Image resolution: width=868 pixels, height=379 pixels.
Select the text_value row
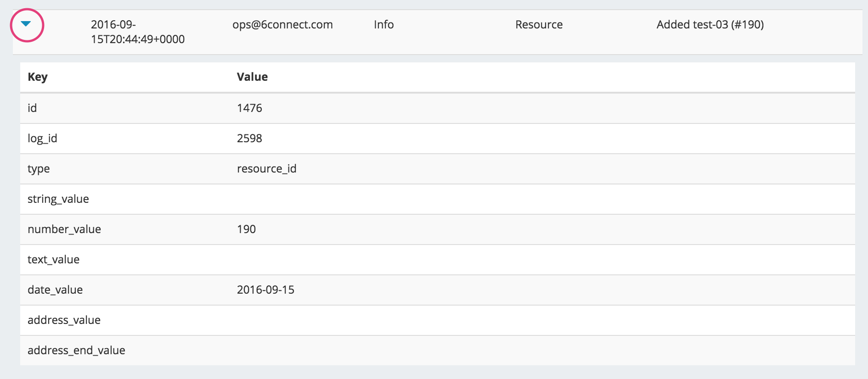point(53,260)
